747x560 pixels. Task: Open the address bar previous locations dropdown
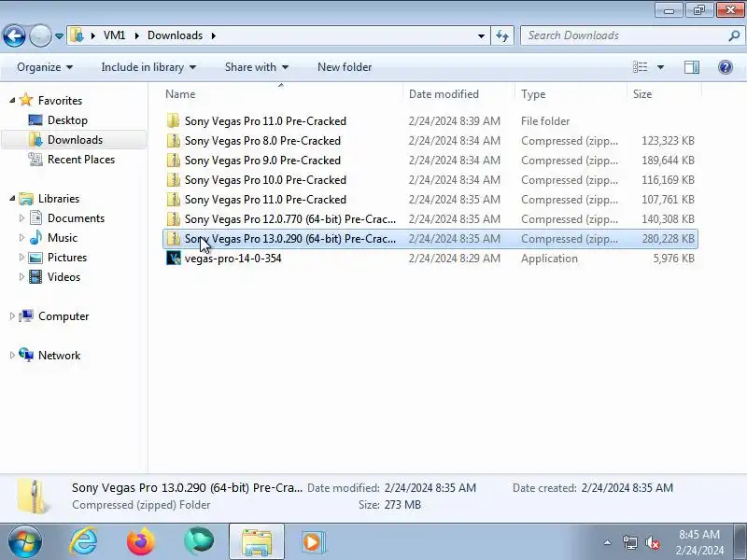(481, 35)
